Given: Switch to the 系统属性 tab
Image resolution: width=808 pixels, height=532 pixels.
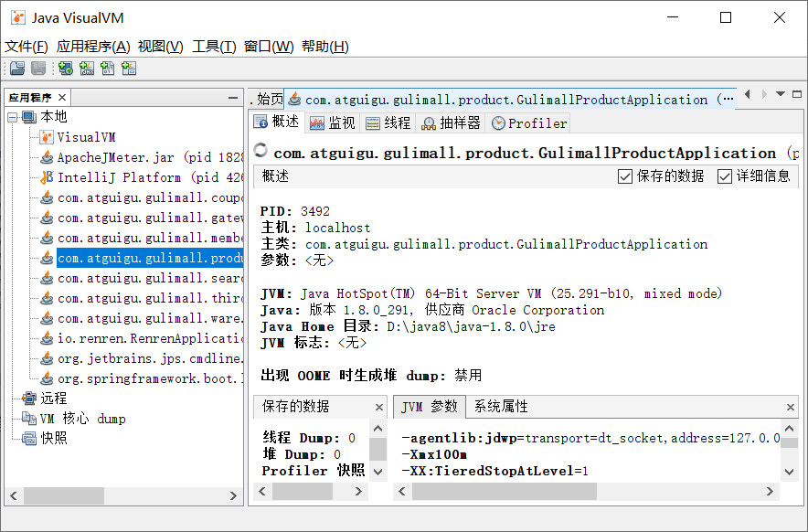Looking at the screenshot, I should (501, 407).
